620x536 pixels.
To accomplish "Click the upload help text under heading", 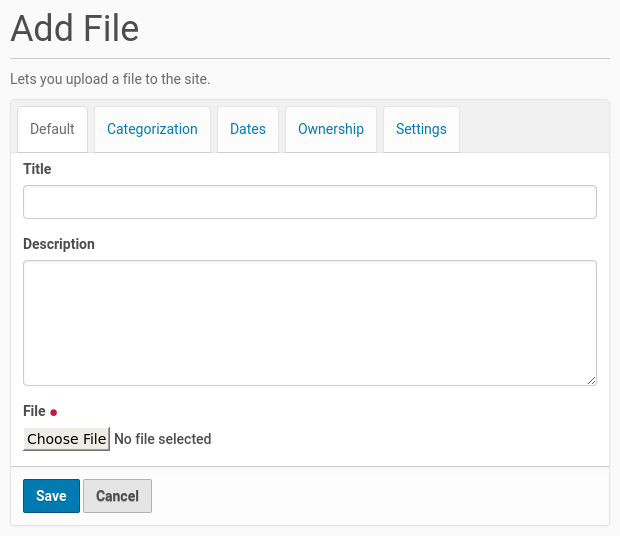I will click(110, 78).
